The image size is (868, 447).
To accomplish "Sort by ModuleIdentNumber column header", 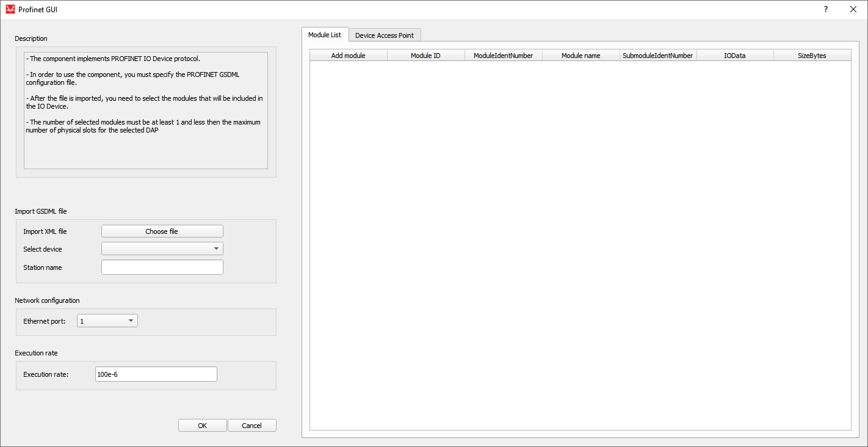I will [x=503, y=56].
